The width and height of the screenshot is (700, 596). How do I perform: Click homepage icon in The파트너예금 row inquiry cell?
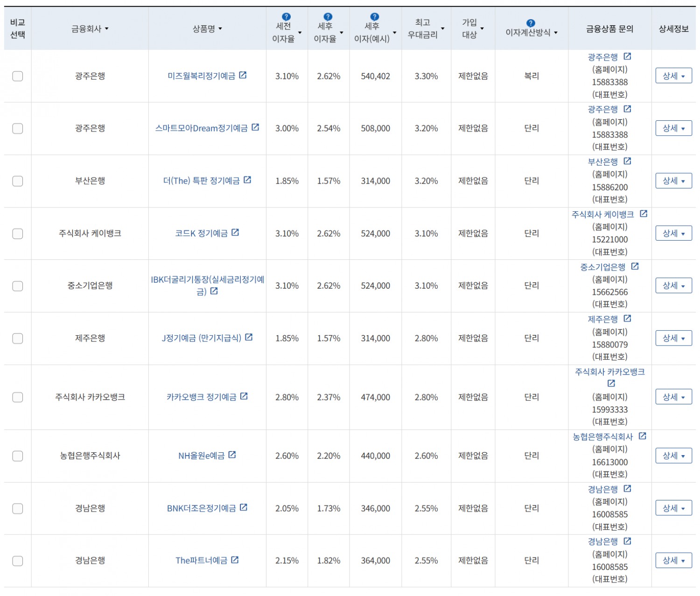click(627, 541)
